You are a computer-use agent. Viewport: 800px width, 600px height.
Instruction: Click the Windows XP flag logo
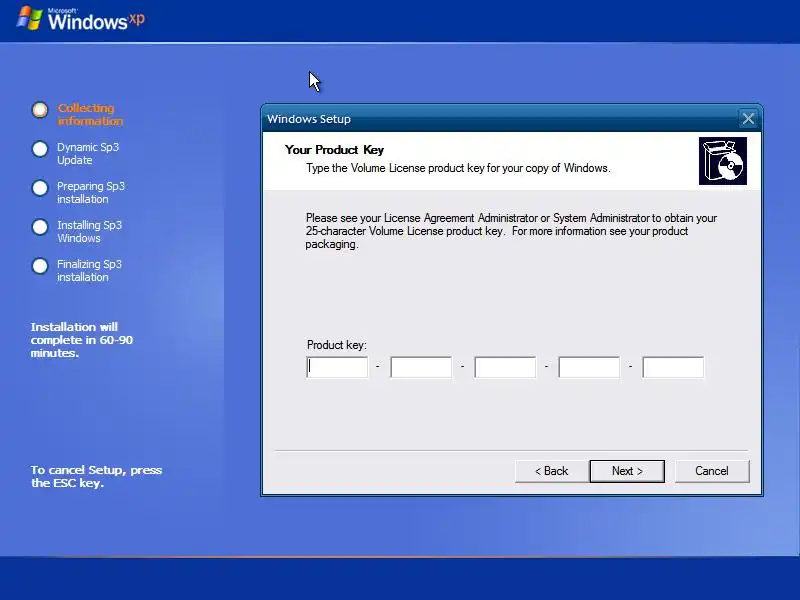pyautogui.click(x=29, y=18)
